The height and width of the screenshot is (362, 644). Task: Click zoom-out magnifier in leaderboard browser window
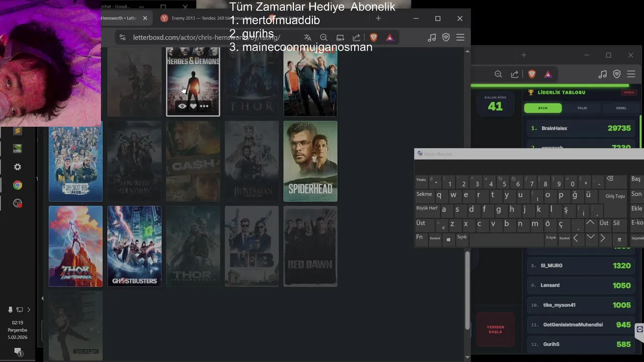point(498,74)
